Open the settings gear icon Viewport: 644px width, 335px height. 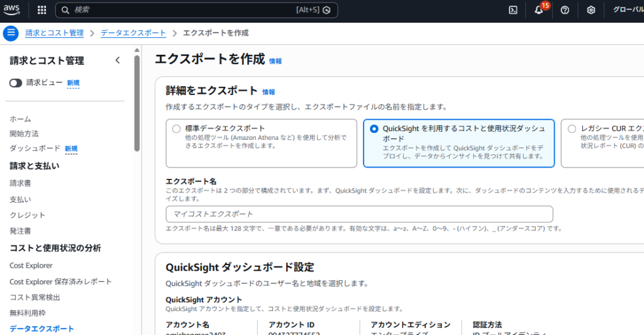[x=591, y=10]
